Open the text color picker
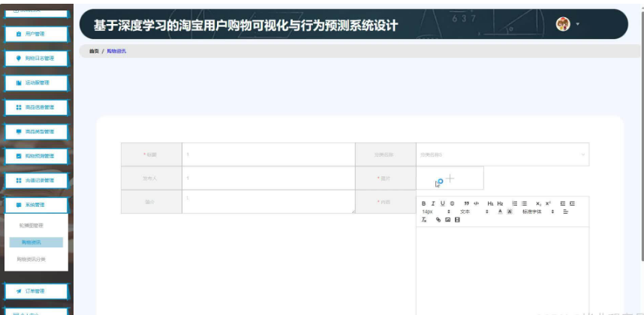 point(500,211)
